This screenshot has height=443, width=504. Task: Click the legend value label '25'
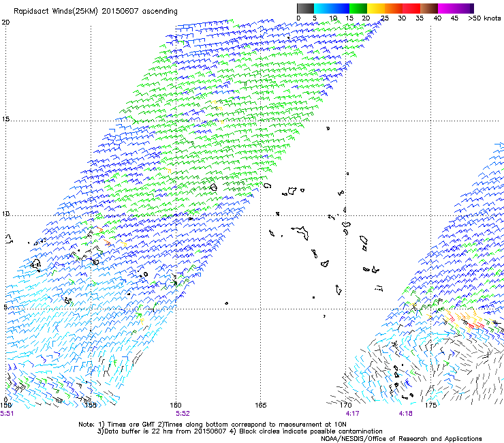[x=385, y=18]
